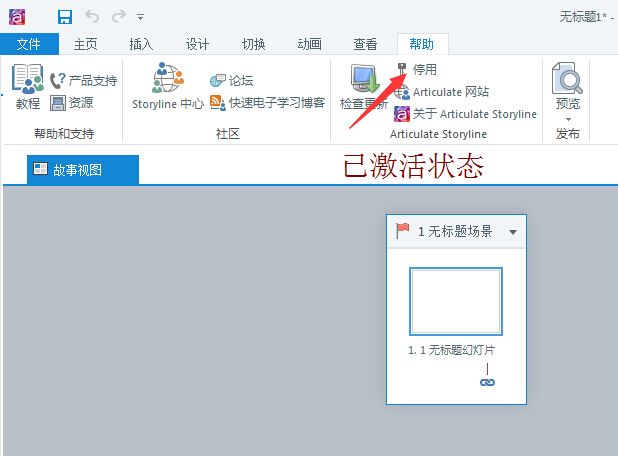Click 检查更新 monitor download icon
Image resolution: width=618 pixels, height=456 pixels.
coord(363,79)
